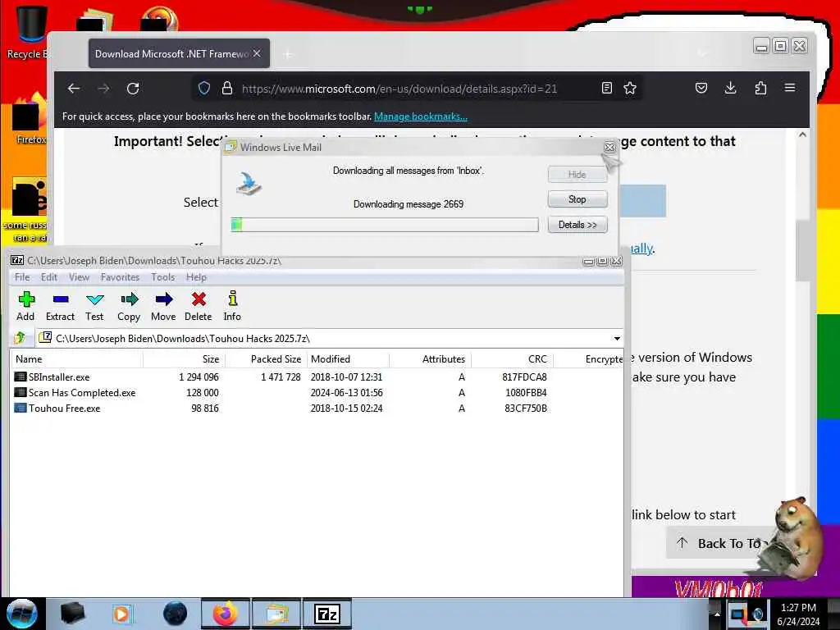Screen dimensions: 840x630
Task: Open the Firefox tracking protection shield
Action: (204, 89)
